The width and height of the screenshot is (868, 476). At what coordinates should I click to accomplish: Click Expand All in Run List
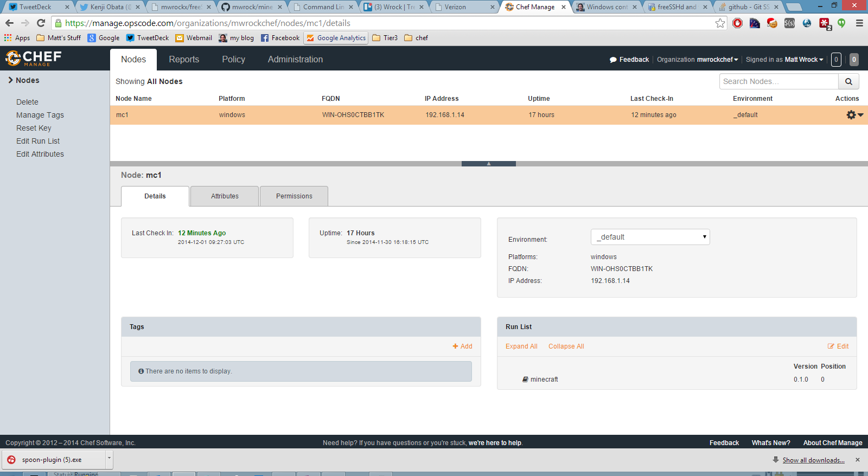pyautogui.click(x=521, y=346)
